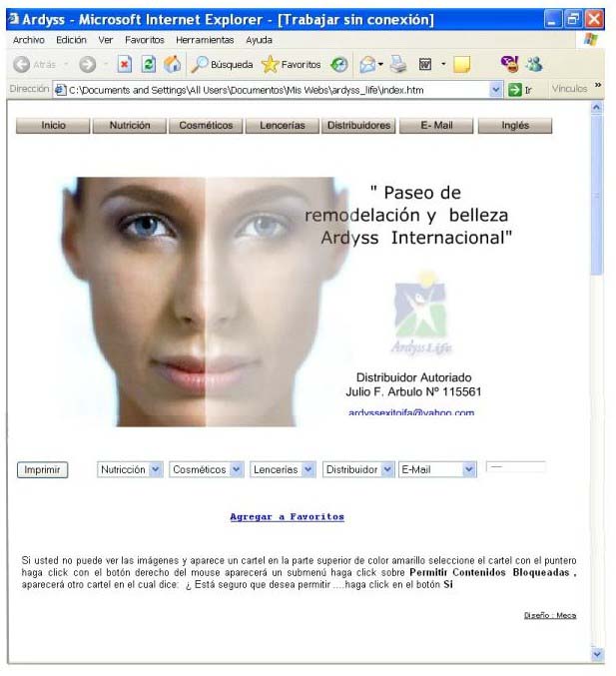Image resolution: width=616 pixels, height=676 pixels.
Task: Open the dropdown arrow beside the Atrás button
Action: [x=66, y=65]
